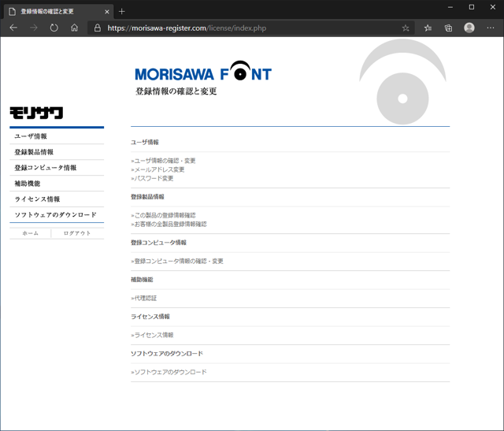Click the padlock site info icon

[x=98, y=28]
